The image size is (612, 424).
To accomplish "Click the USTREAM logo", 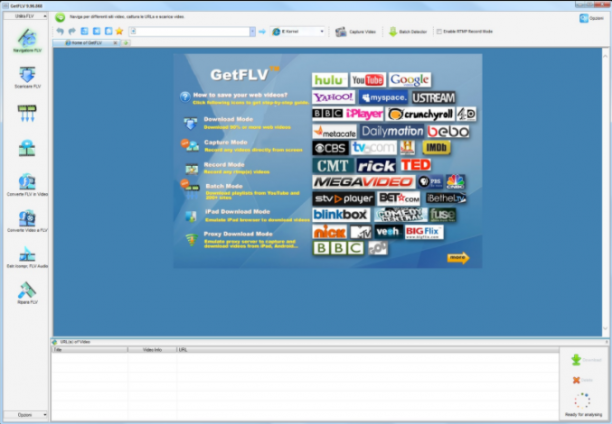I will pyautogui.click(x=433, y=98).
